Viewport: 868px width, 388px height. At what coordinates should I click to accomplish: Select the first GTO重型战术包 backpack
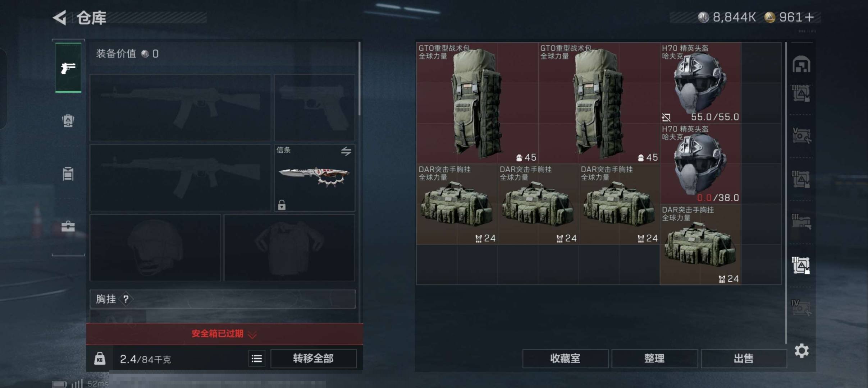tap(477, 103)
